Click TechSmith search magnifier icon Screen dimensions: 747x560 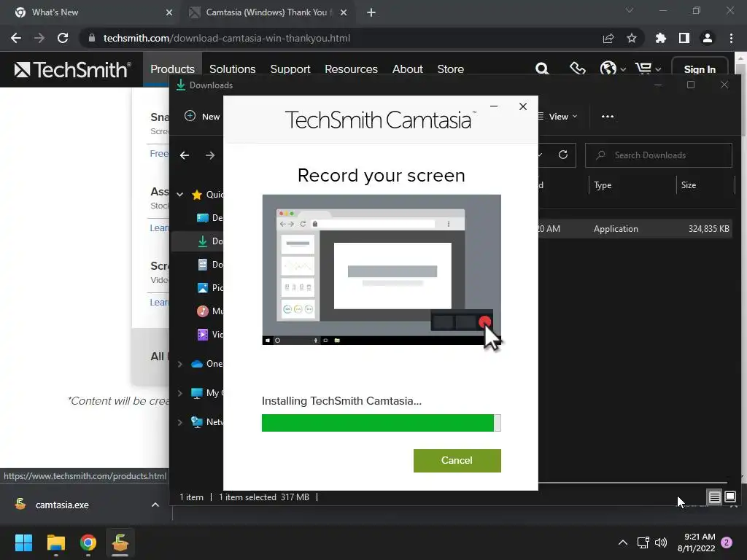point(542,69)
